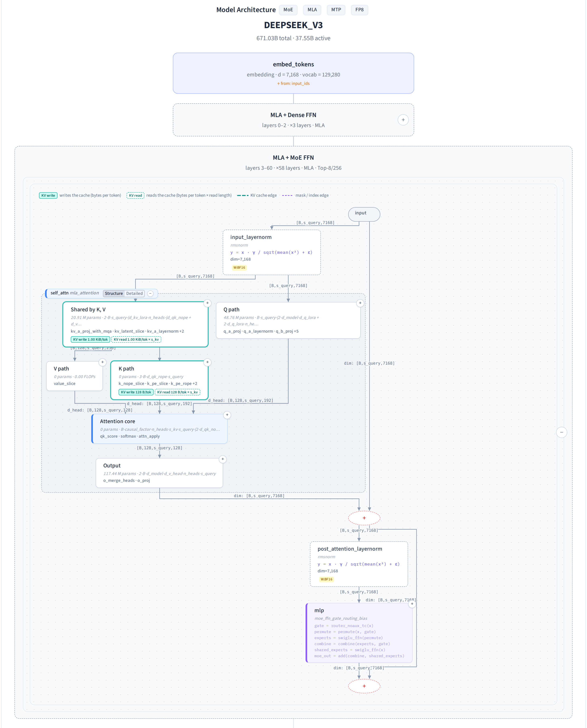Click 'o_merge_heads · o_proj' in Output

point(126,480)
